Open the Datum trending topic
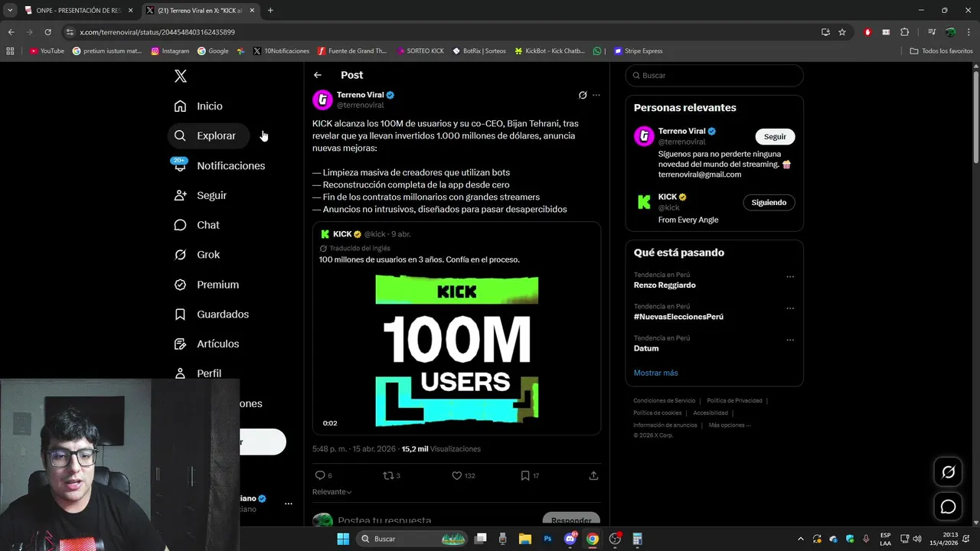 click(x=646, y=348)
